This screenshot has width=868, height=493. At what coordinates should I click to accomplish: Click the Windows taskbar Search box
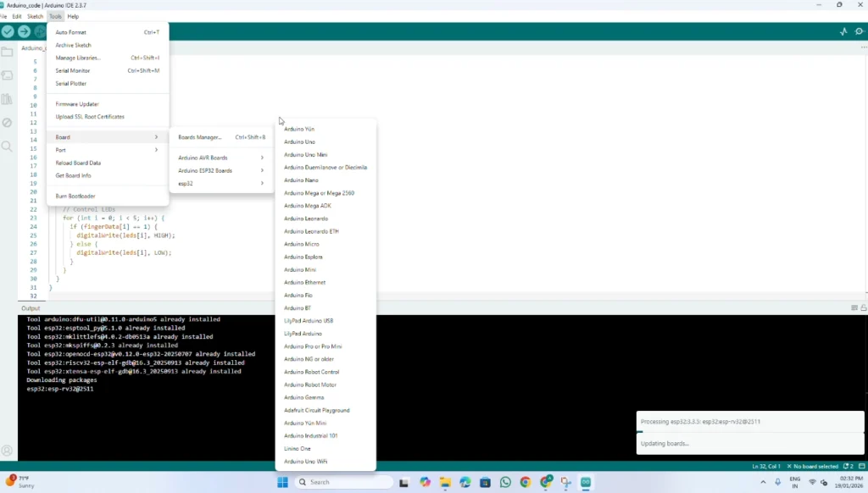click(343, 482)
